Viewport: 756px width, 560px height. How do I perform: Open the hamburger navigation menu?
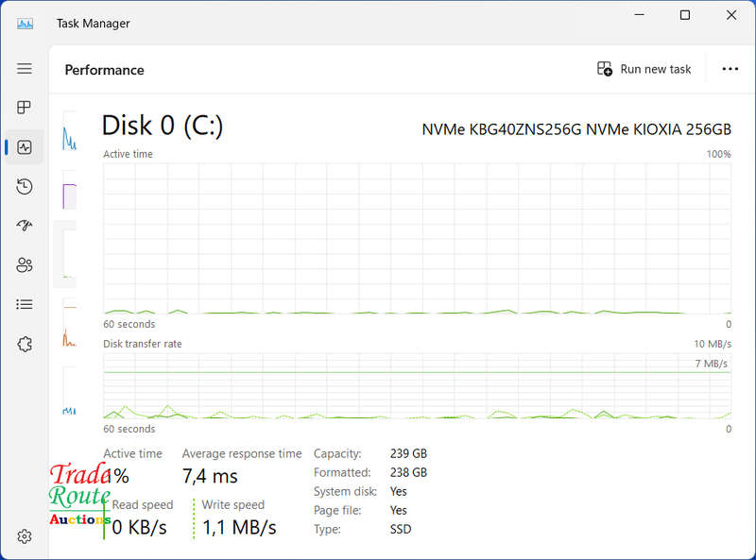coord(25,68)
